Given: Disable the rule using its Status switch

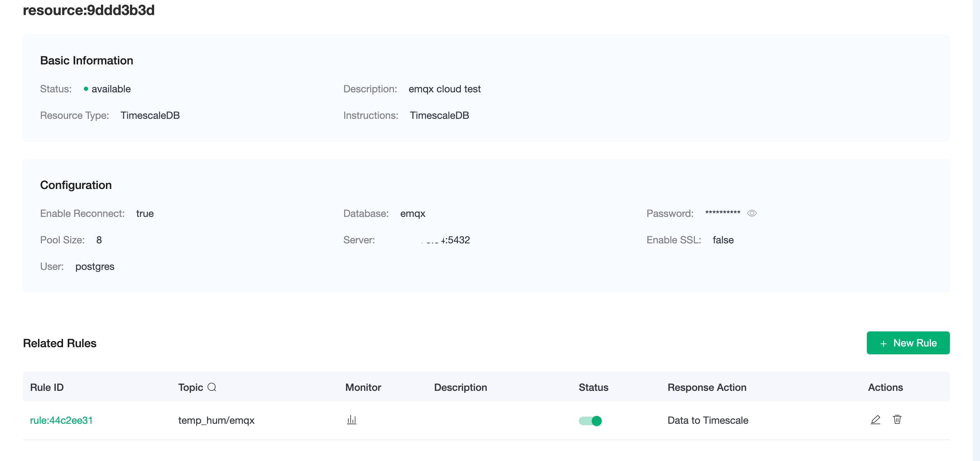Looking at the screenshot, I should click(x=590, y=420).
